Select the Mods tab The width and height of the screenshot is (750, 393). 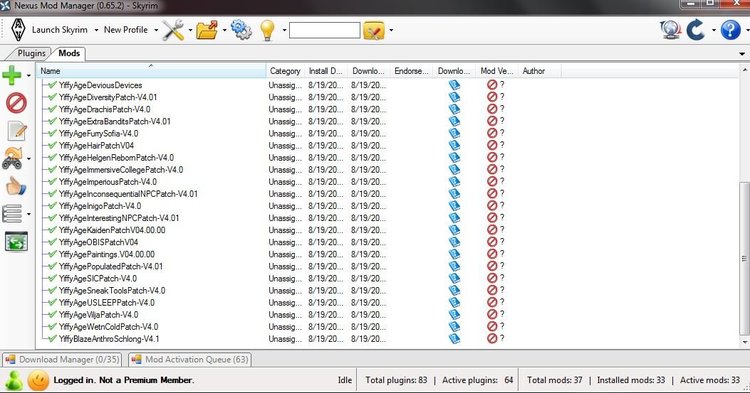tap(69, 53)
